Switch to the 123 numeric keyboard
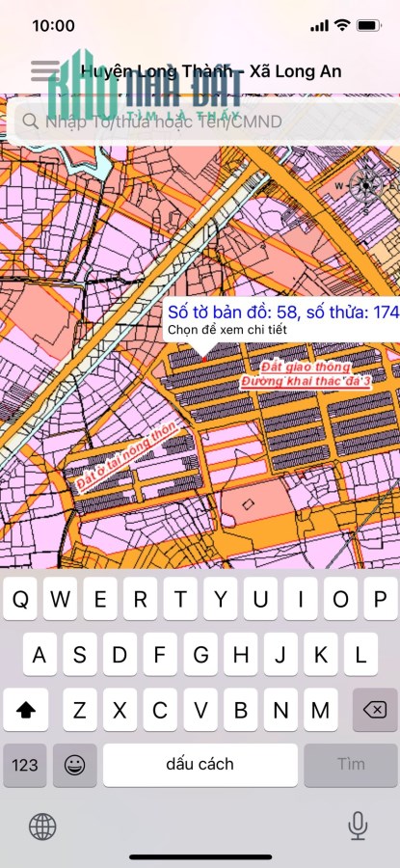The width and height of the screenshot is (400, 868). click(x=25, y=765)
